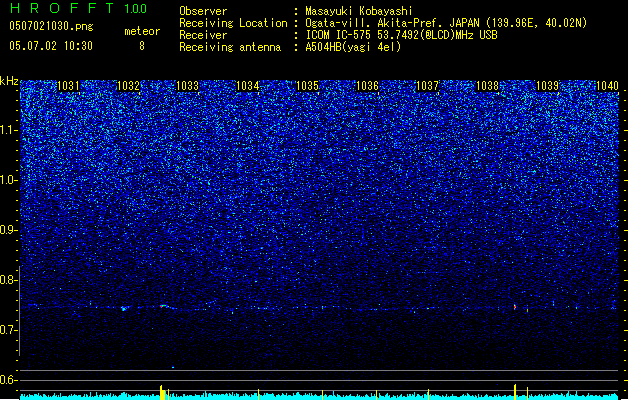629x400 pixels.
Task: Click the yellow meteor marker at the 1034 tick
Action: click(258, 394)
